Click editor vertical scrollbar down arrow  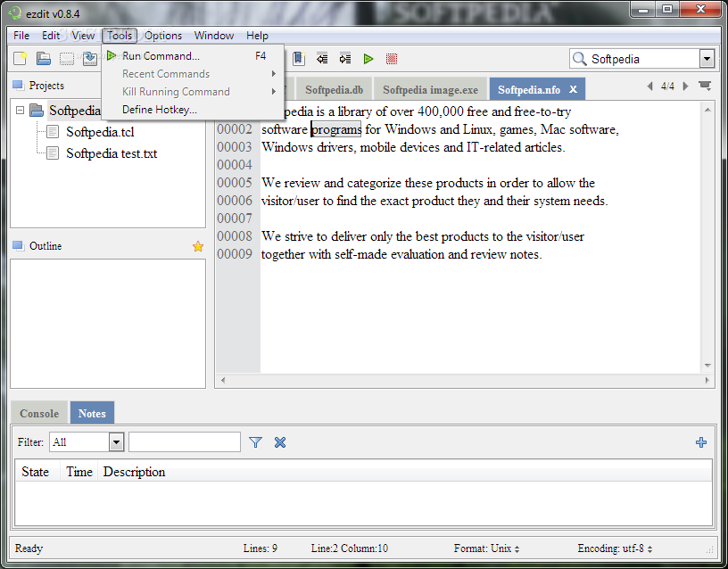707,366
